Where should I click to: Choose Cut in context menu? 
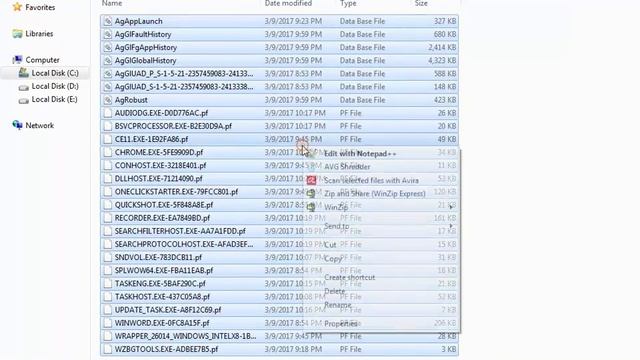(x=330, y=245)
